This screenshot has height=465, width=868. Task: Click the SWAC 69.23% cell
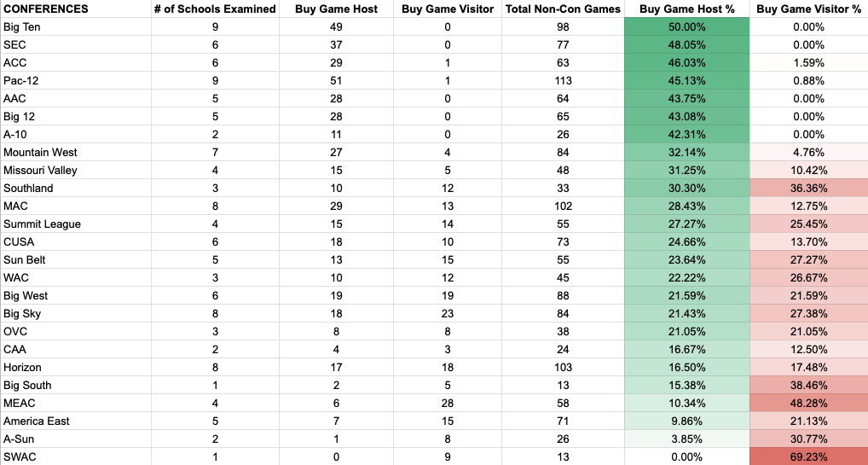click(809, 457)
